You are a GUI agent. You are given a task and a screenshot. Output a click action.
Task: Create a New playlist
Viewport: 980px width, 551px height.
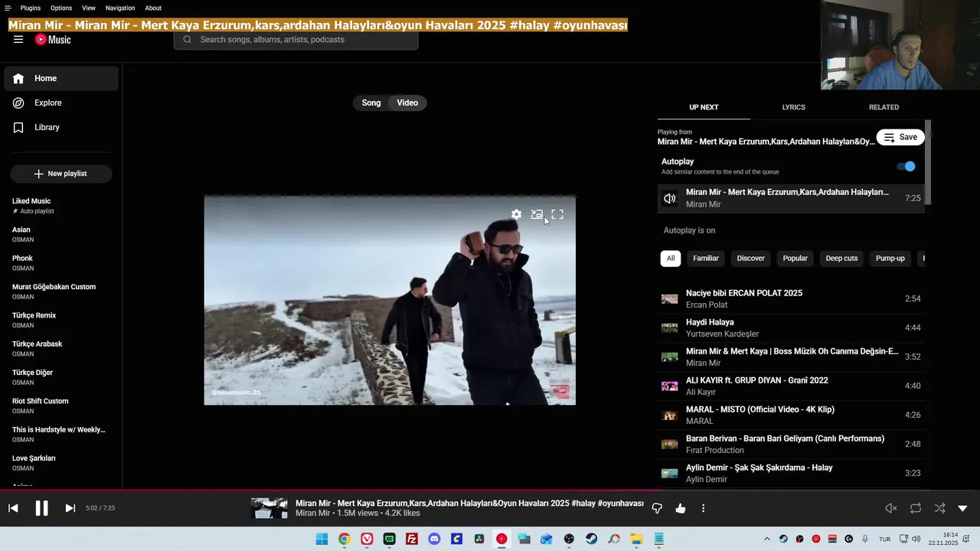(x=61, y=174)
